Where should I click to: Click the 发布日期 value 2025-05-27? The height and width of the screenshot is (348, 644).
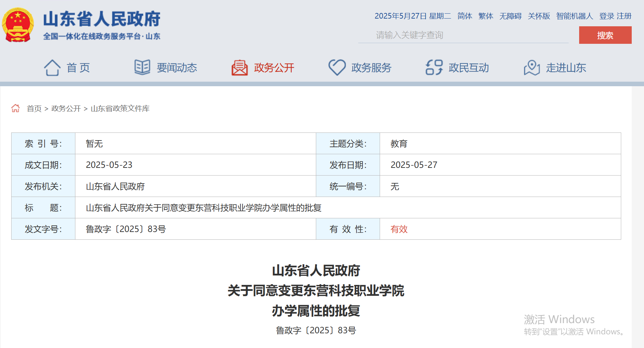414,165
